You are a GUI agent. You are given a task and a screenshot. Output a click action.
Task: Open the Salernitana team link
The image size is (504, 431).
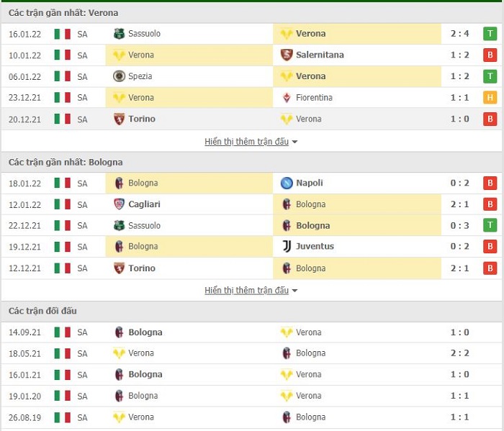(x=320, y=55)
